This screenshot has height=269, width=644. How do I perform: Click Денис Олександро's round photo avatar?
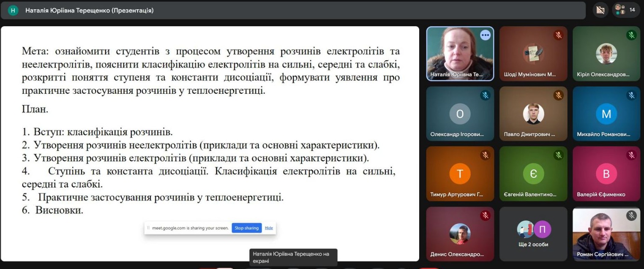click(x=460, y=234)
